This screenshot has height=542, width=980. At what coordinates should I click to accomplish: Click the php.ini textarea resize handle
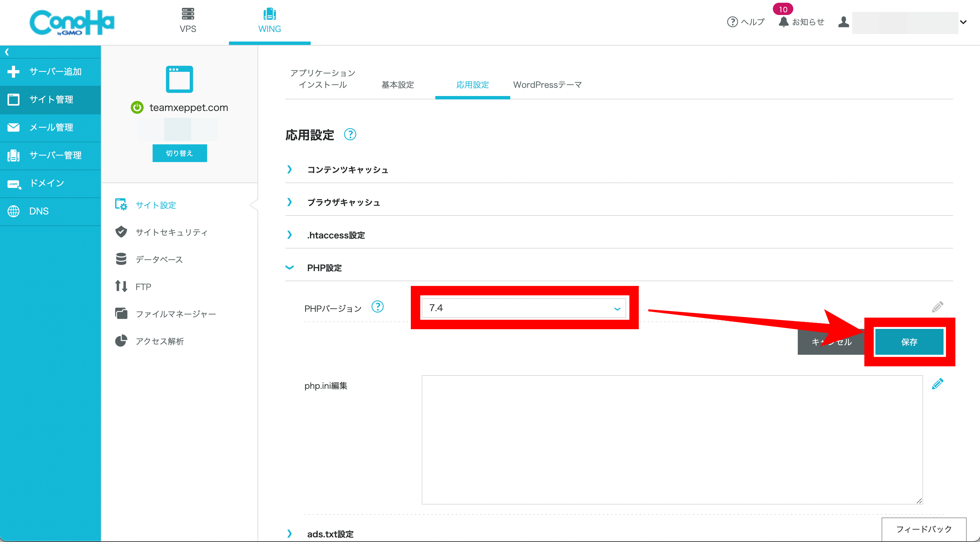click(919, 500)
